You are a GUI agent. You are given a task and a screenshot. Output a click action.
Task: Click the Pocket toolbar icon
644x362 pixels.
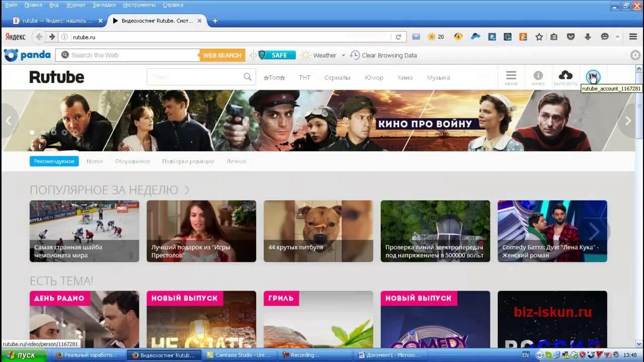click(x=571, y=37)
